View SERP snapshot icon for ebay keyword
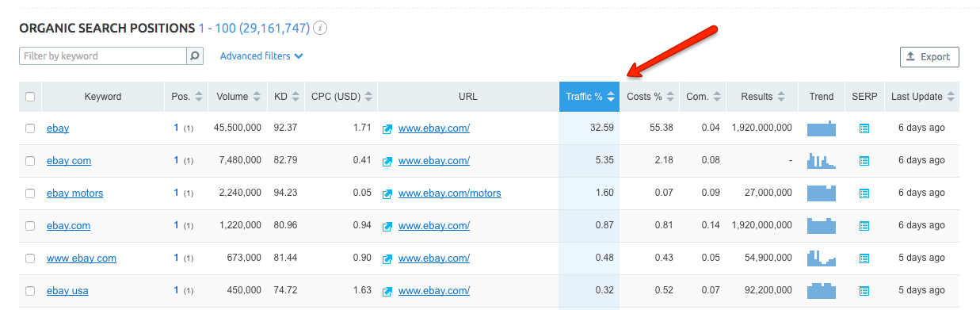The width and height of the screenshot is (980, 310). coord(864,128)
